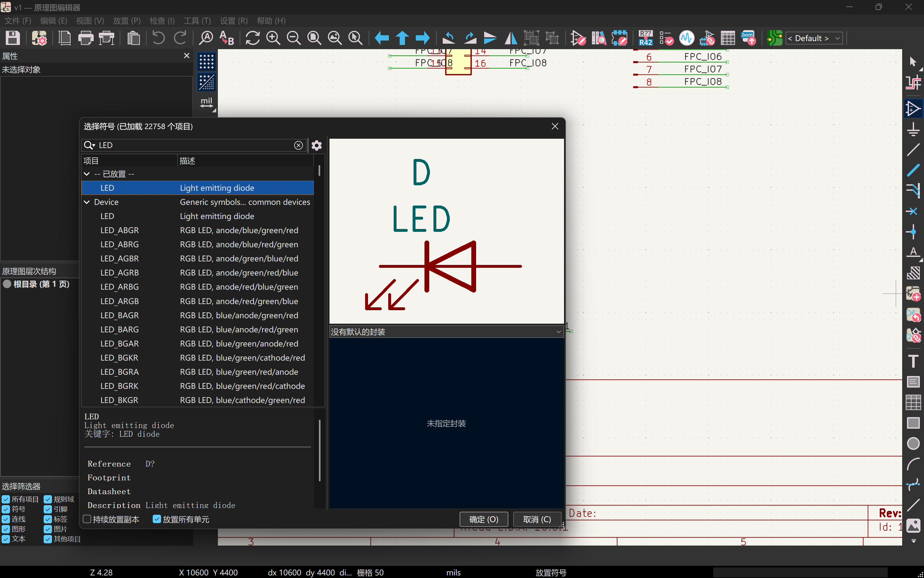
Task: Select the arrow selection tool
Action: pyautogui.click(x=913, y=62)
